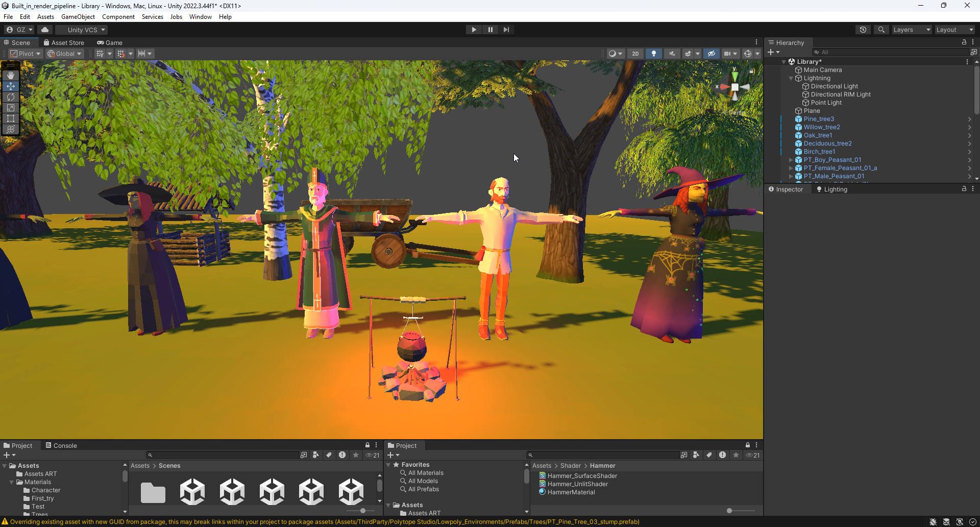This screenshot has width=980, height=527.
Task: Open the Global handle rotation dropdown
Action: (64, 54)
